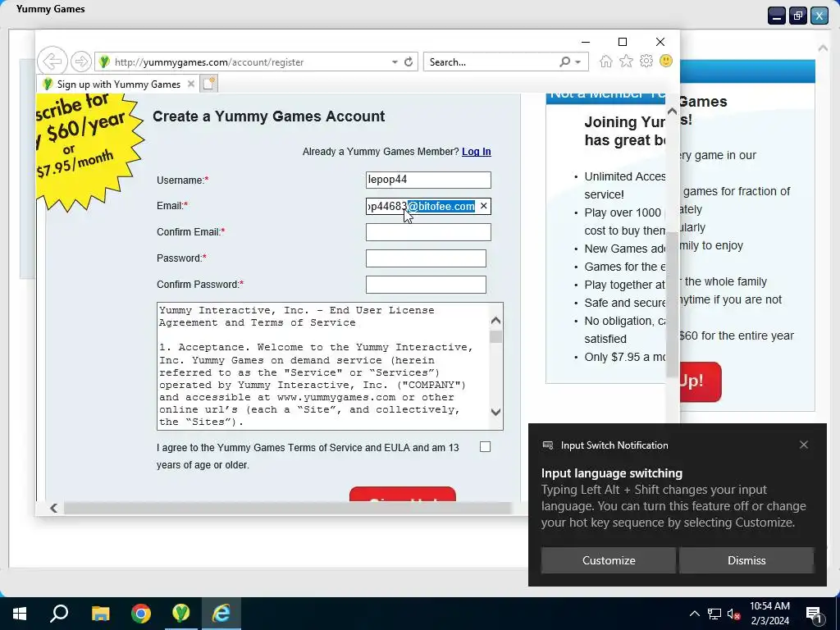Viewport: 840px width, 630px height.
Task: Click the Create a Yummy Games Account heading
Action: tap(268, 116)
